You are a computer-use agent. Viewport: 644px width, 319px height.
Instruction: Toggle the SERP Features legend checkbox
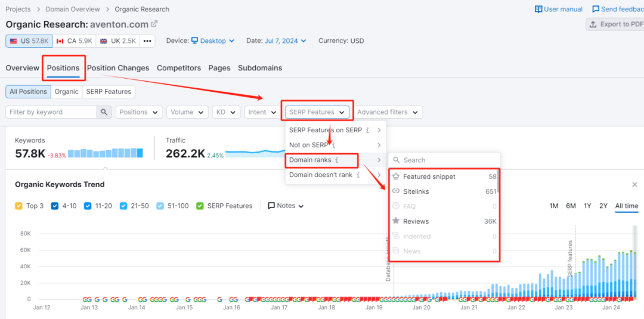click(x=200, y=206)
